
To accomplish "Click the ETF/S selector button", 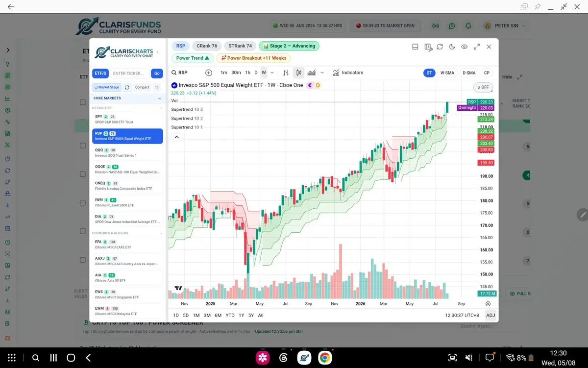I will pyautogui.click(x=100, y=74).
